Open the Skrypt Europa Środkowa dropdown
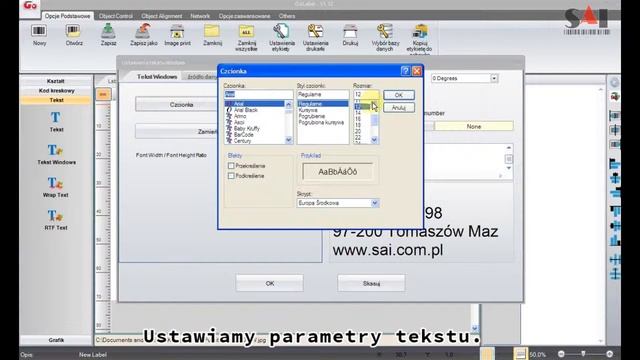The height and width of the screenshot is (360, 640). point(375,203)
